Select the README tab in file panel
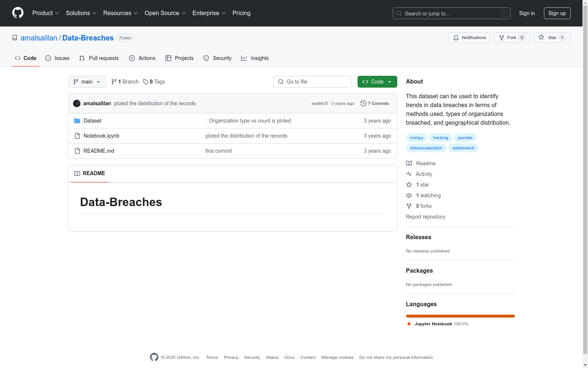Image resolution: width=588 pixels, height=368 pixels. point(90,173)
